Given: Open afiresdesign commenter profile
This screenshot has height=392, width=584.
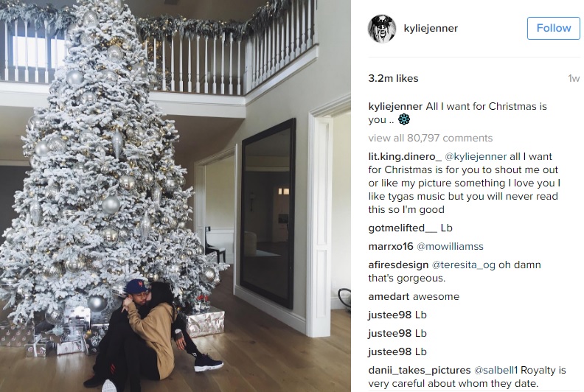Looking at the screenshot, I should click(398, 265).
